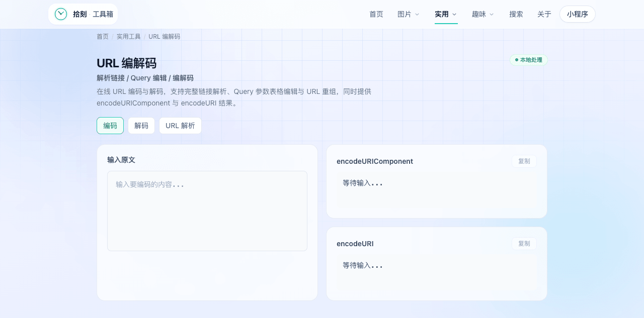The image size is (644, 318).
Task: Click the 拾刻 clock logo icon
Action: click(x=61, y=14)
